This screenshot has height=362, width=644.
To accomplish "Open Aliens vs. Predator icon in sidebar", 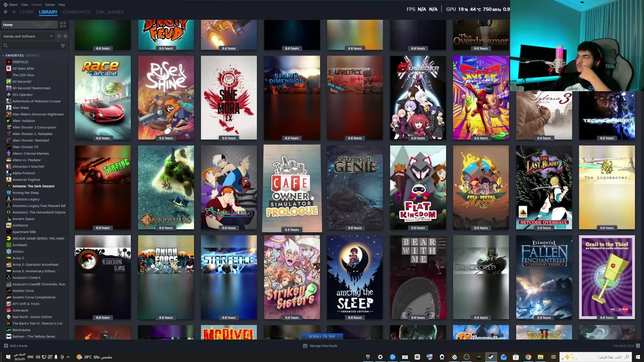I will click(x=9, y=160).
